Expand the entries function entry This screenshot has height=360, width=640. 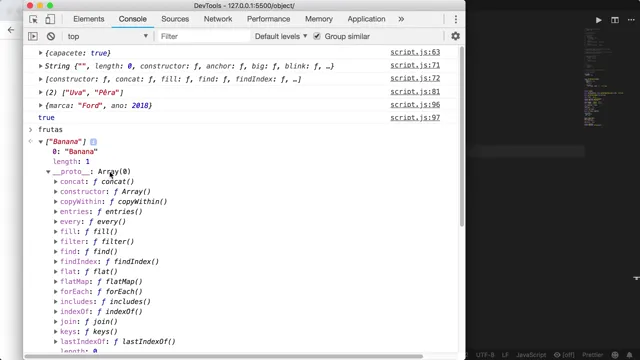coord(56,212)
